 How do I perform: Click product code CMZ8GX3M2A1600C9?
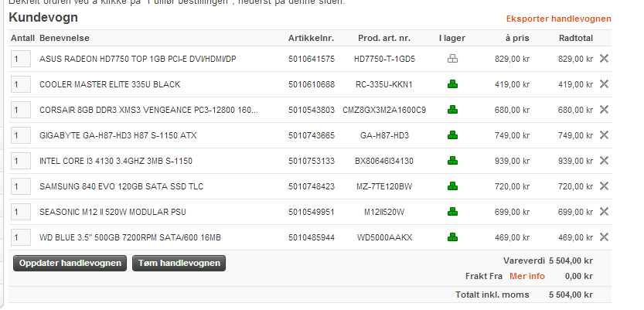click(384, 110)
